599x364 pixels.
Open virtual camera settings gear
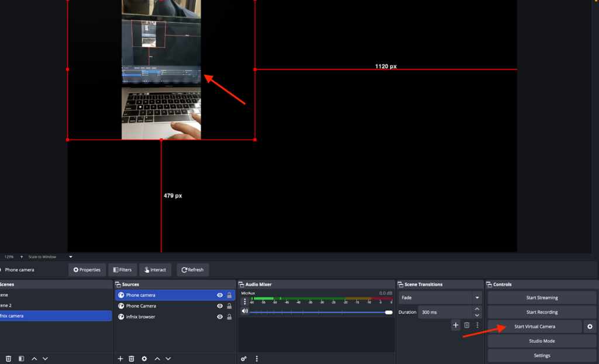(x=590, y=327)
